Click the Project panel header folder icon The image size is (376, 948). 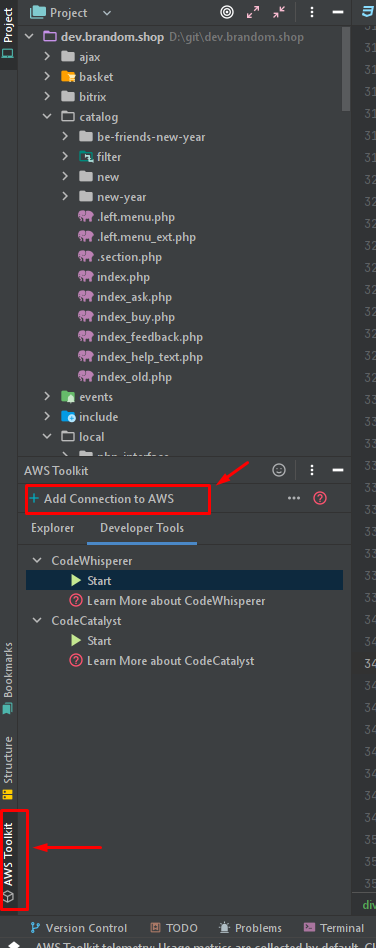coord(38,12)
